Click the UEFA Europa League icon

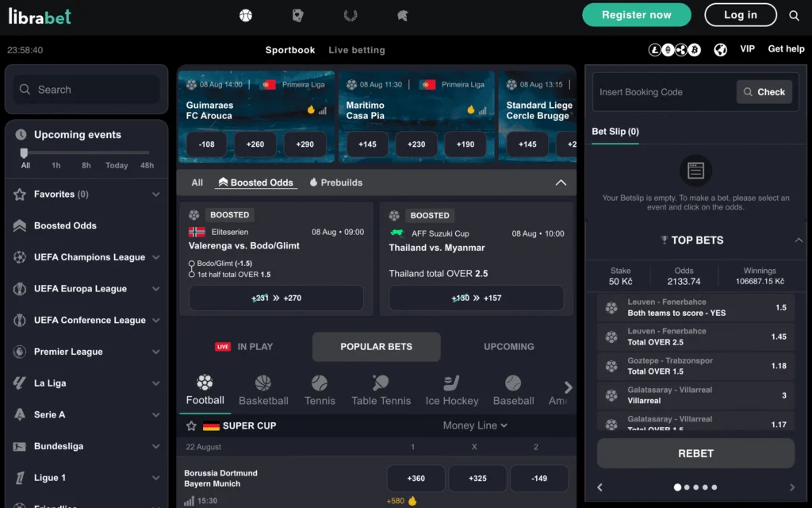tap(20, 289)
